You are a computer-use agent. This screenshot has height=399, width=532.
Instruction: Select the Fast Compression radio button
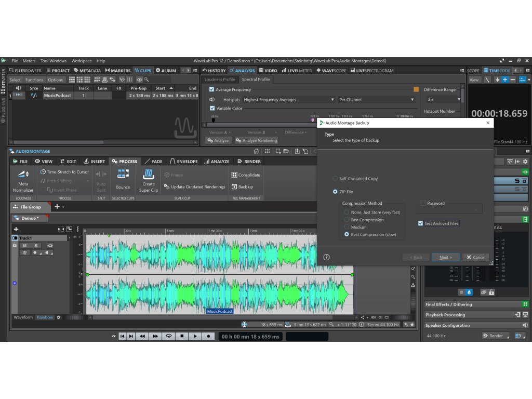click(x=346, y=220)
